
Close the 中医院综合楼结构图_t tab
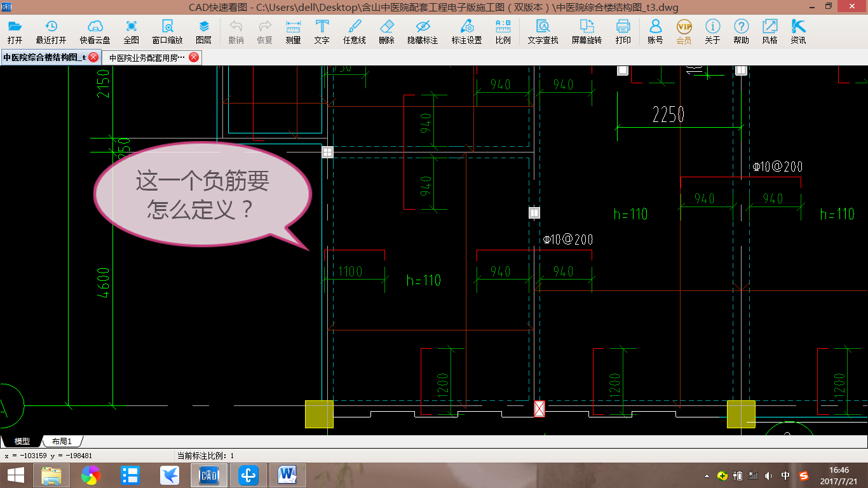[x=93, y=57]
